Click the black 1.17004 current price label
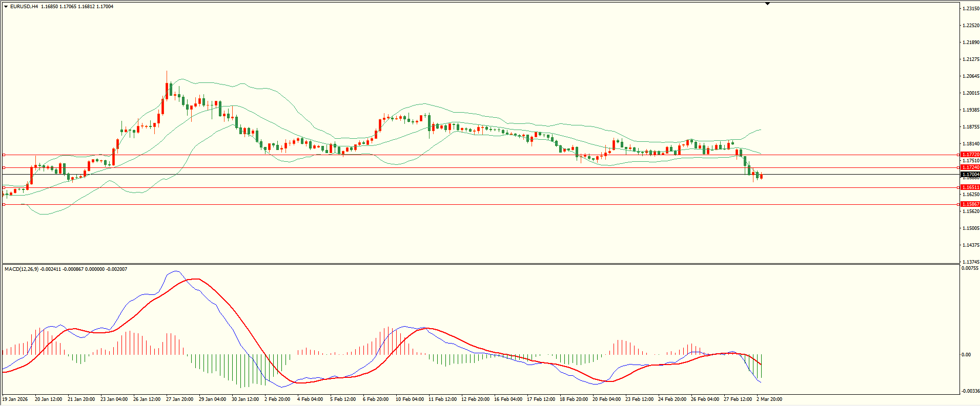This screenshot has width=980, height=406. pos(970,175)
